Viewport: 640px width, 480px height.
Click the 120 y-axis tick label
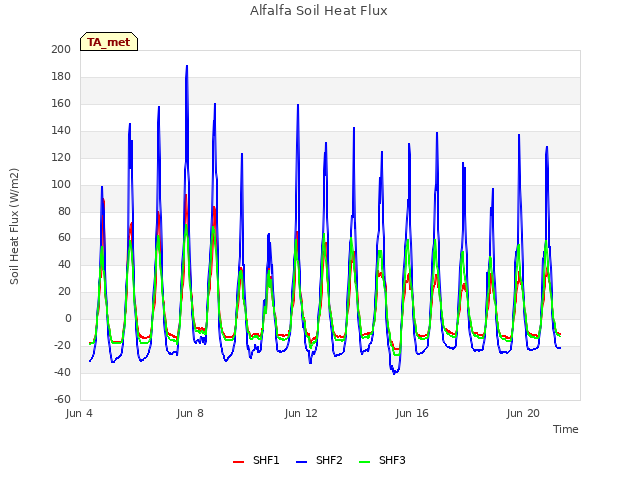pos(61,157)
